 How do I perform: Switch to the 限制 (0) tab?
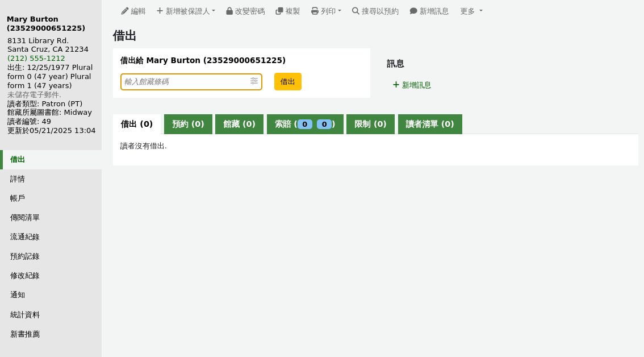[x=370, y=124]
